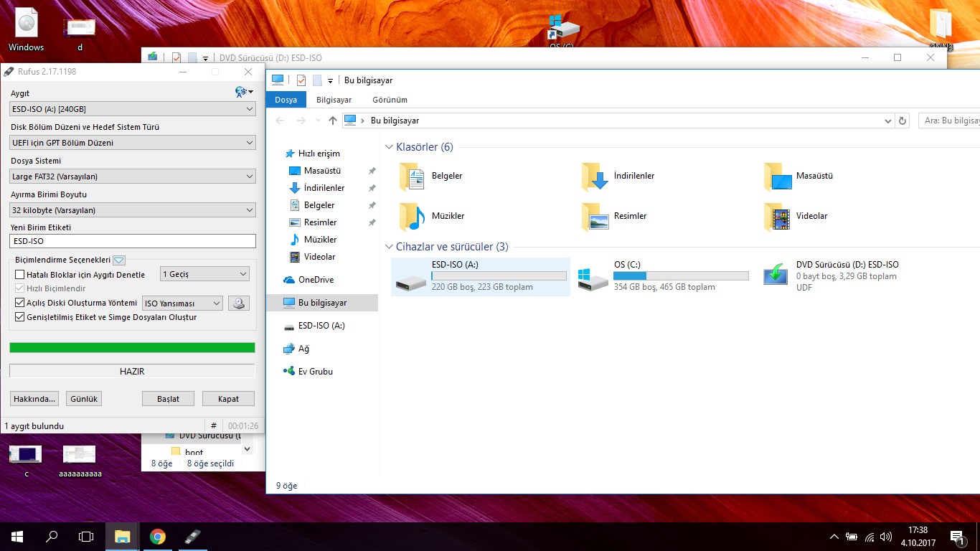Open the Aygıt device dropdown
980x551 pixels.
point(133,109)
